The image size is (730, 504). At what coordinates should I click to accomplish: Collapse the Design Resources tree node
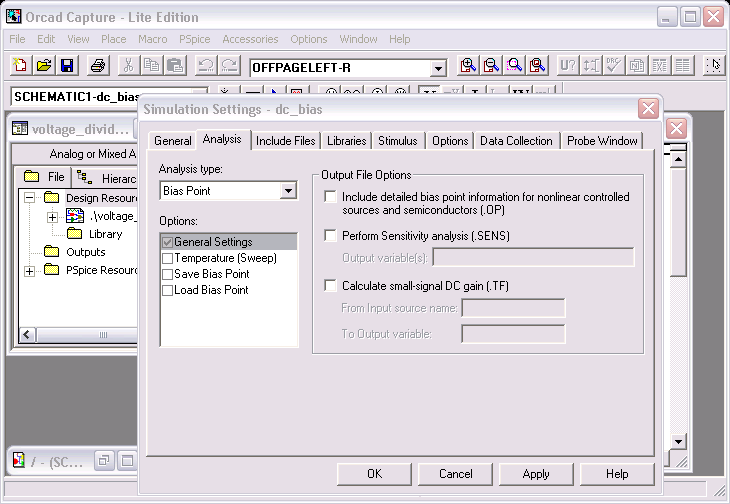pos(29,198)
